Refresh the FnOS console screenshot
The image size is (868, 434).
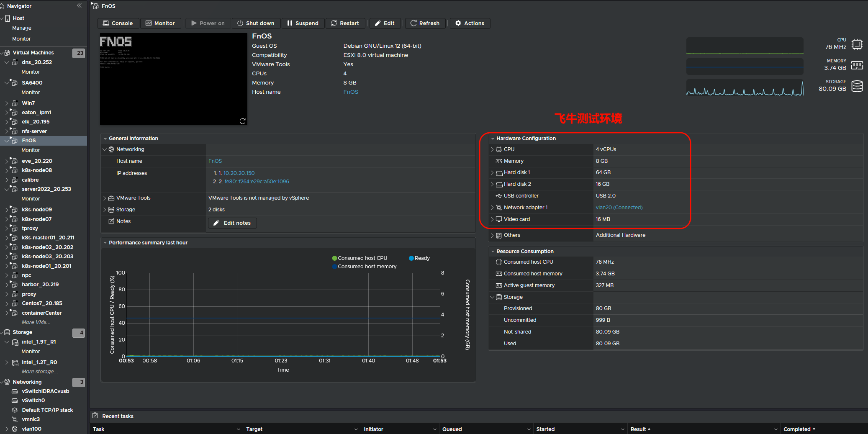point(242,121)
